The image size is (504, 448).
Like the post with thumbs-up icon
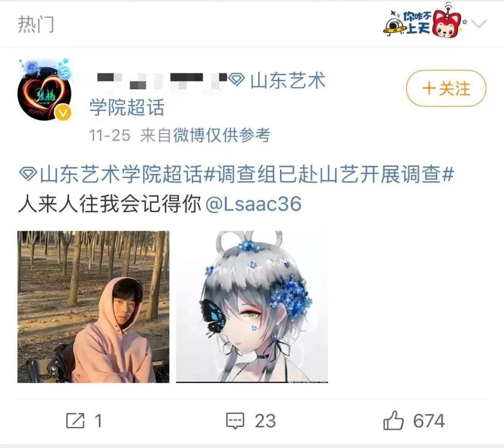(x=393, y=420)
